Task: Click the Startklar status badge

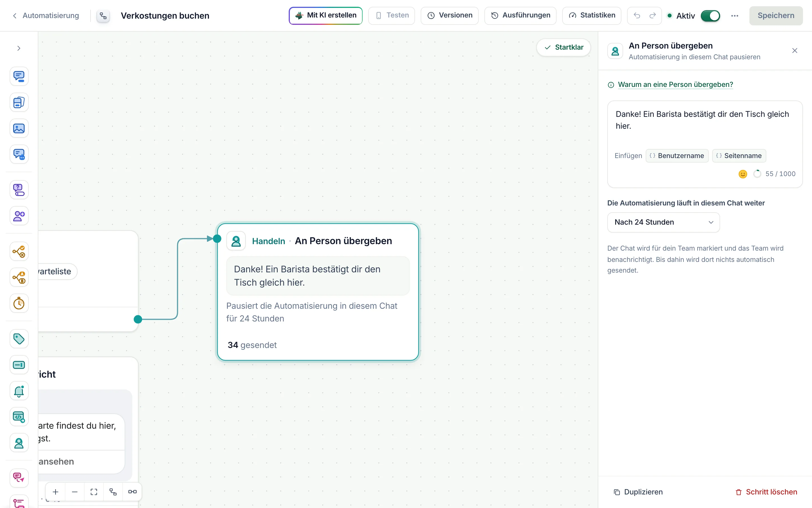Action: (563, 47)
